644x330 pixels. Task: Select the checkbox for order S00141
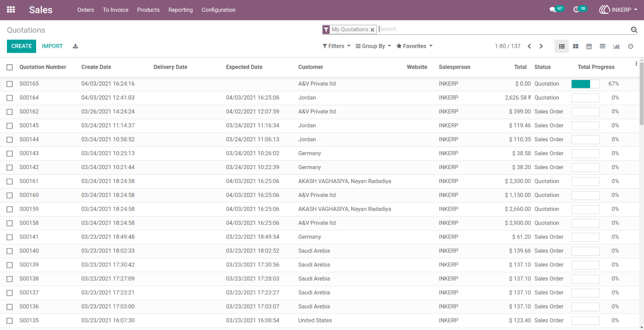click(x=10, y=237)
